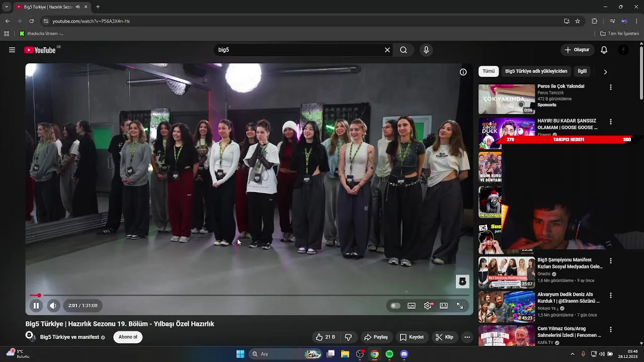Subscribe using Abone ol button
This screenshot has height=362, width=644.
tap(128, 337)
